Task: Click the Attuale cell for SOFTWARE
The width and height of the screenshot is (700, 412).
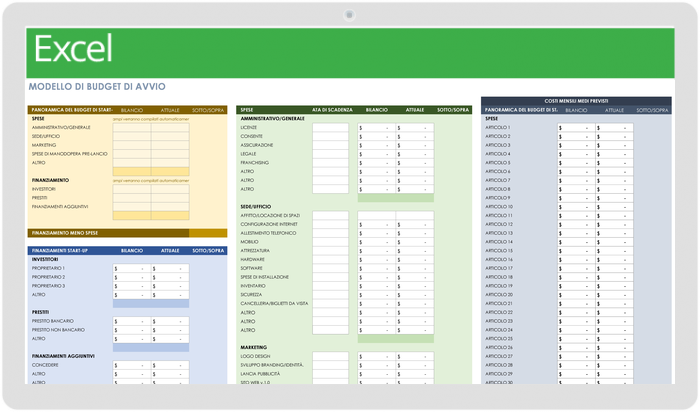Action: [x=415, y=268]
